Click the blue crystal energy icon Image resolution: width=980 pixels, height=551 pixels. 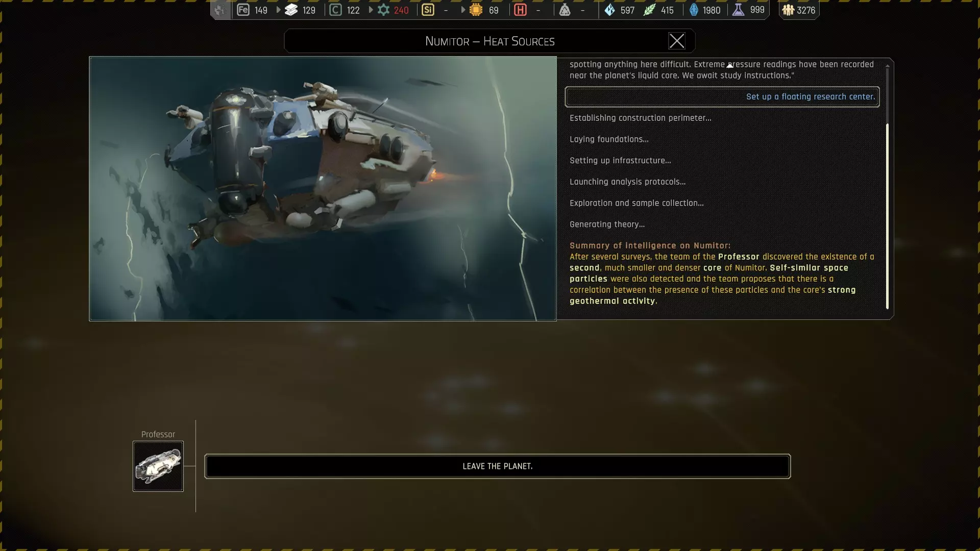[609, 10]
